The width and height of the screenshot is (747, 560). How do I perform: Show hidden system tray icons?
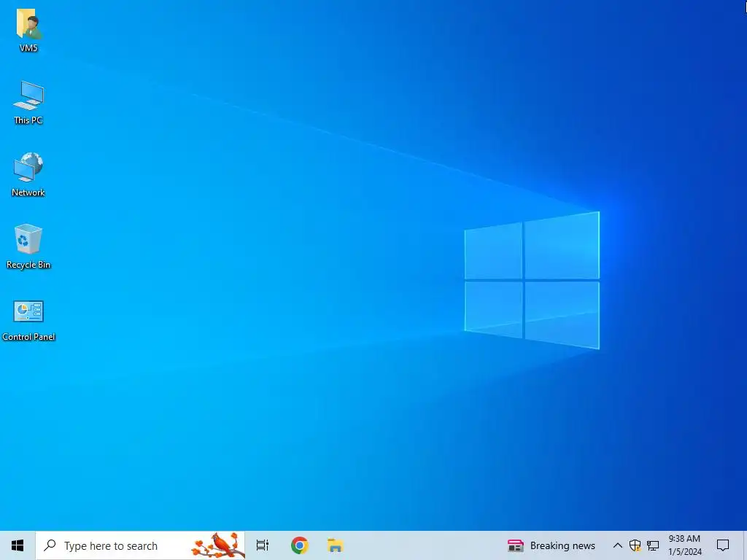617,545
